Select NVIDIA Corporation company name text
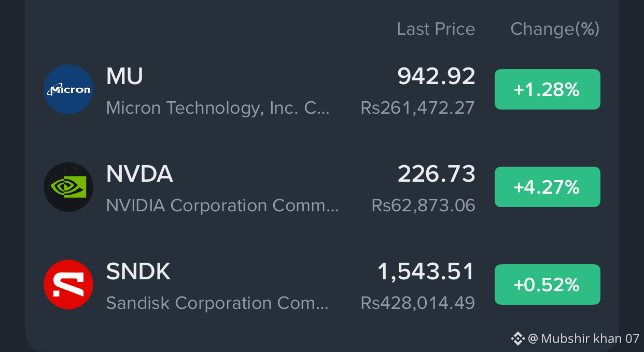 (x=222, y=206)
